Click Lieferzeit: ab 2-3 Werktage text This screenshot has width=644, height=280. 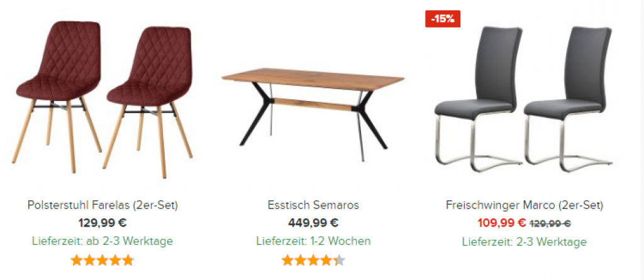[103, 241]
